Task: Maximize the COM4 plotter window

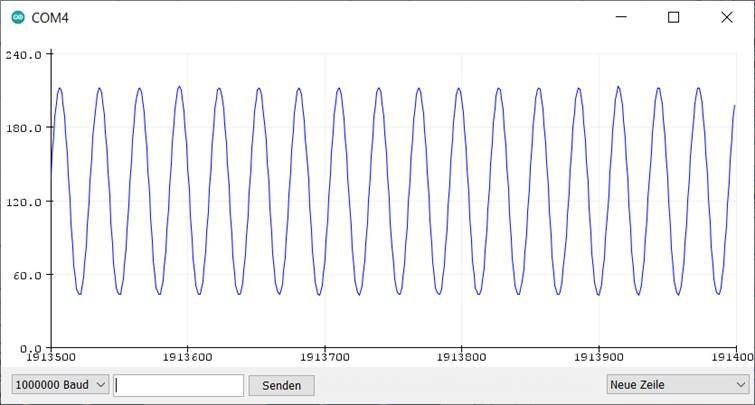Action: [673, 18]
